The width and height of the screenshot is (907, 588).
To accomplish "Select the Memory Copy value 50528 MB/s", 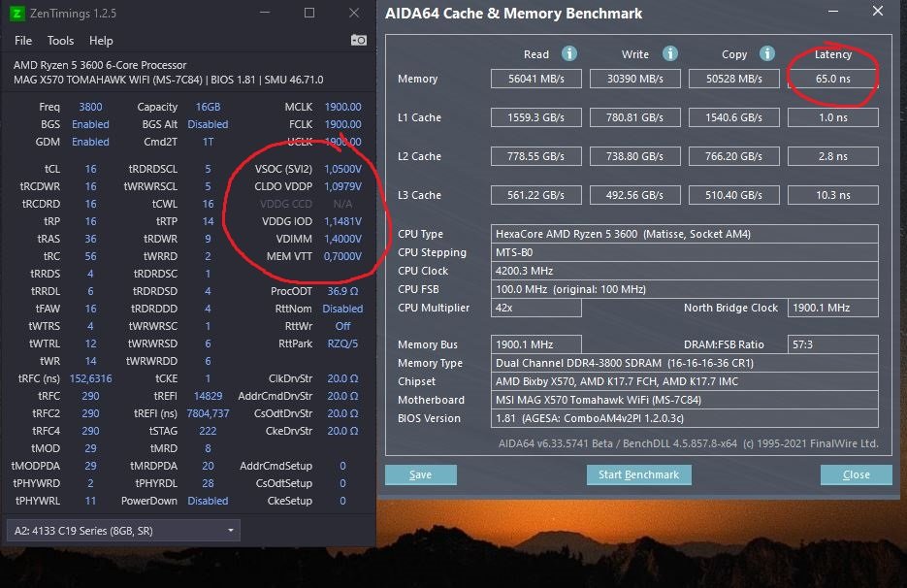I will tap(734, 79).
